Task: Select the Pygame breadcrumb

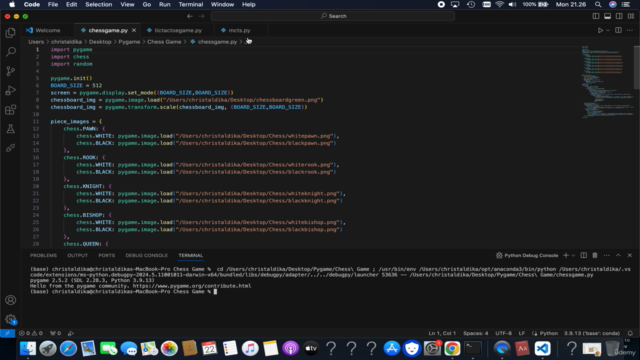Action: tap(129, 42)
